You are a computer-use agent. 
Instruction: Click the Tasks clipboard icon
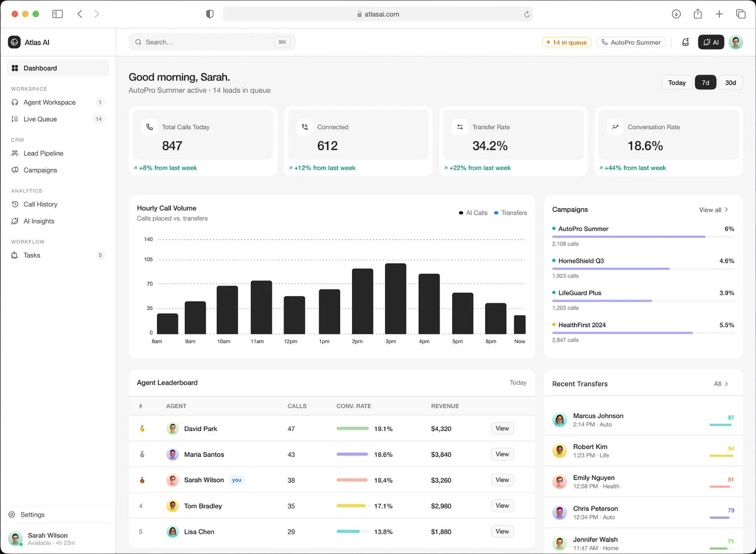15,255
